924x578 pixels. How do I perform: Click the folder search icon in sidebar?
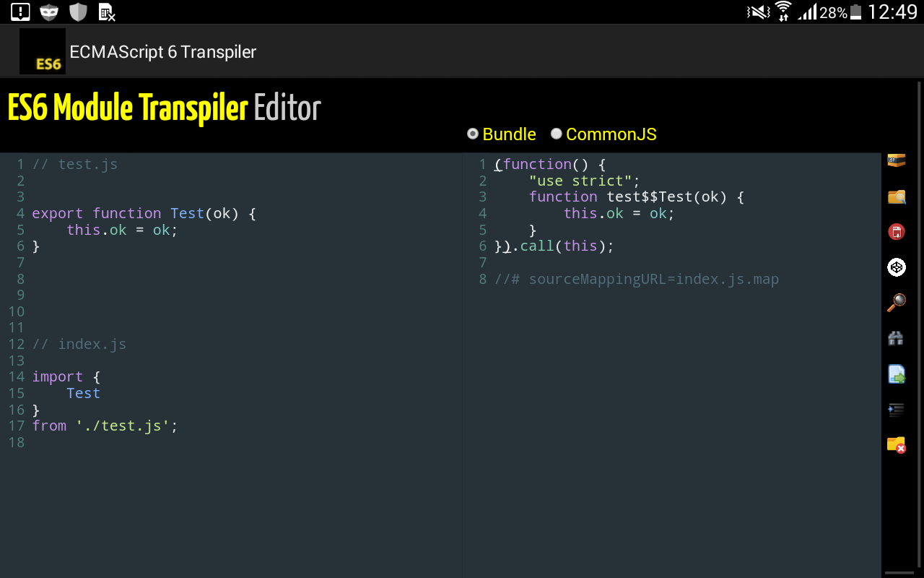(x=897, y=197)
